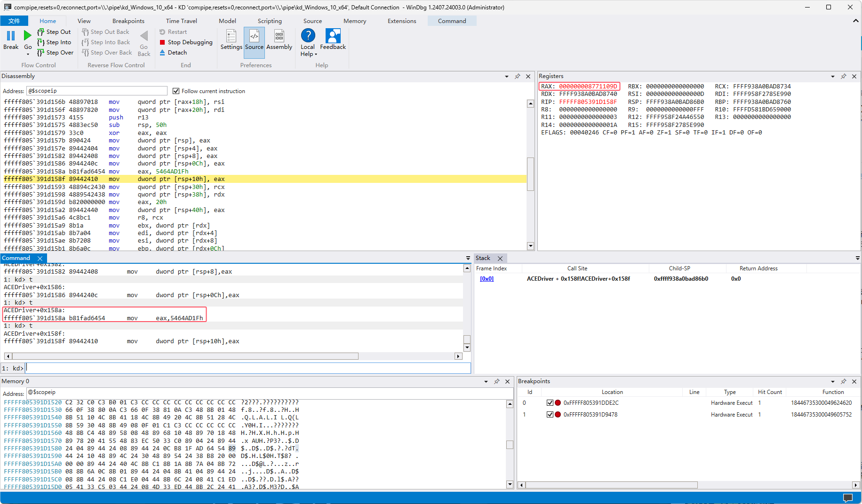The image size is (862, 504).
Task: Pin the Memory 0 panel
Action: pyautogui.click(x=496, y=381)
